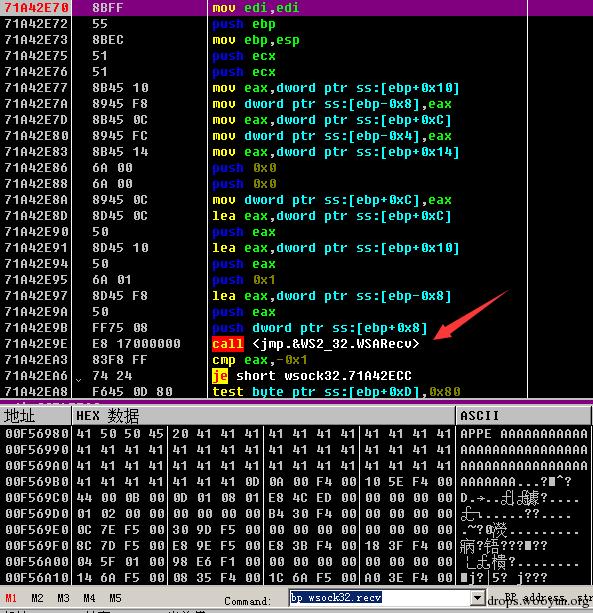
Task: Click the HEX 数据 column header
Action: 263,416
